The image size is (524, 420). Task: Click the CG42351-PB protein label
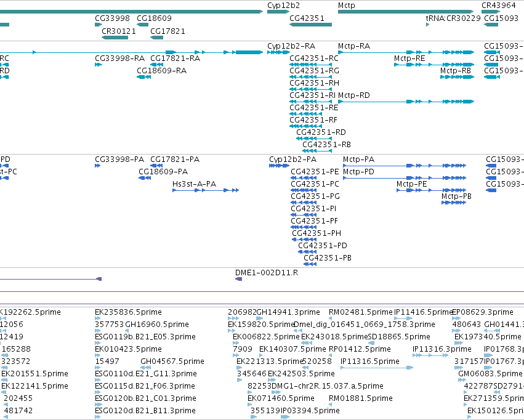[x=328, y=259]
